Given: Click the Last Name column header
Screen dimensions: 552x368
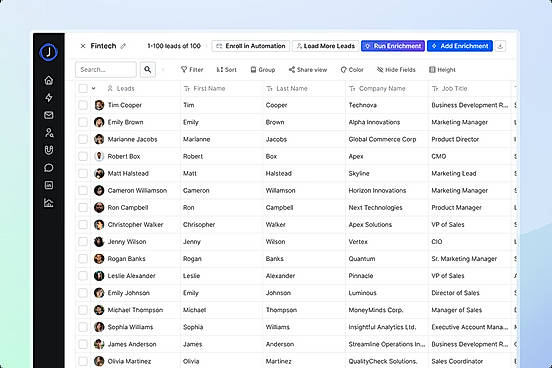Looking at the screenshot, I should pos(287,88).
